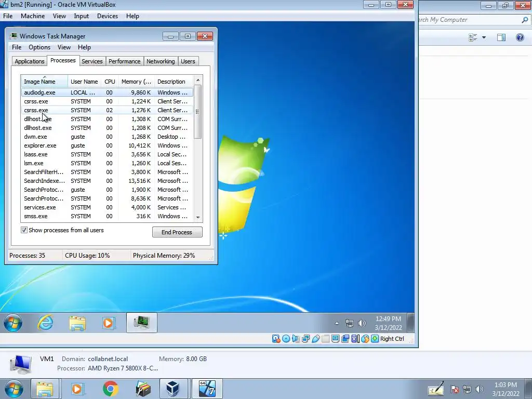This screenshot has height=399, width=532.
Task: Click VirtualBox keyboard capture green arrow icon
Action: 375,339
